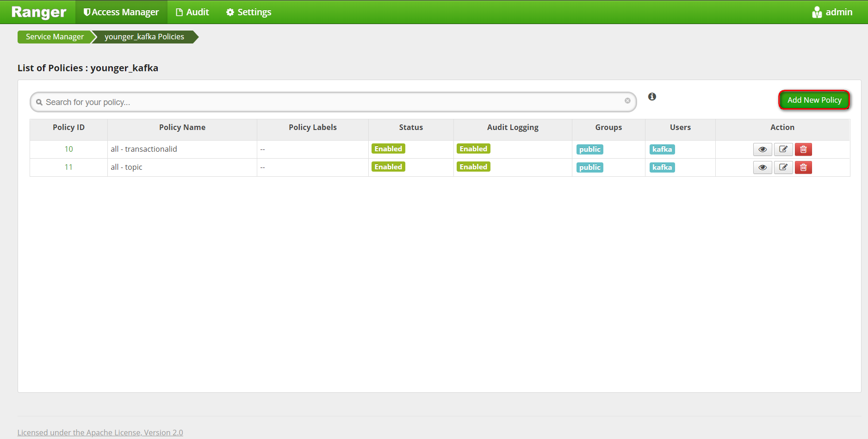Click the admin user icon
The width and height of the screenshot is (868, 439).
click(817, 12)
